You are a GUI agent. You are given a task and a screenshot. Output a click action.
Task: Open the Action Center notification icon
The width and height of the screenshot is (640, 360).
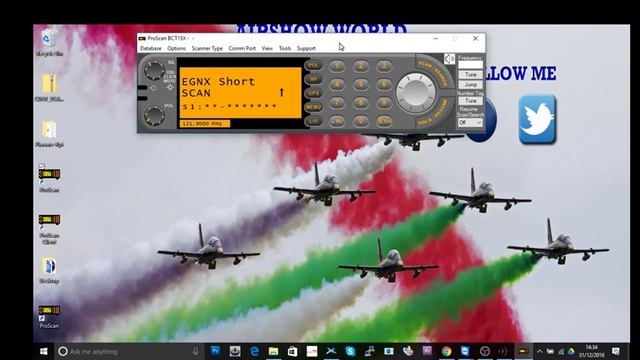pos(616,351)
